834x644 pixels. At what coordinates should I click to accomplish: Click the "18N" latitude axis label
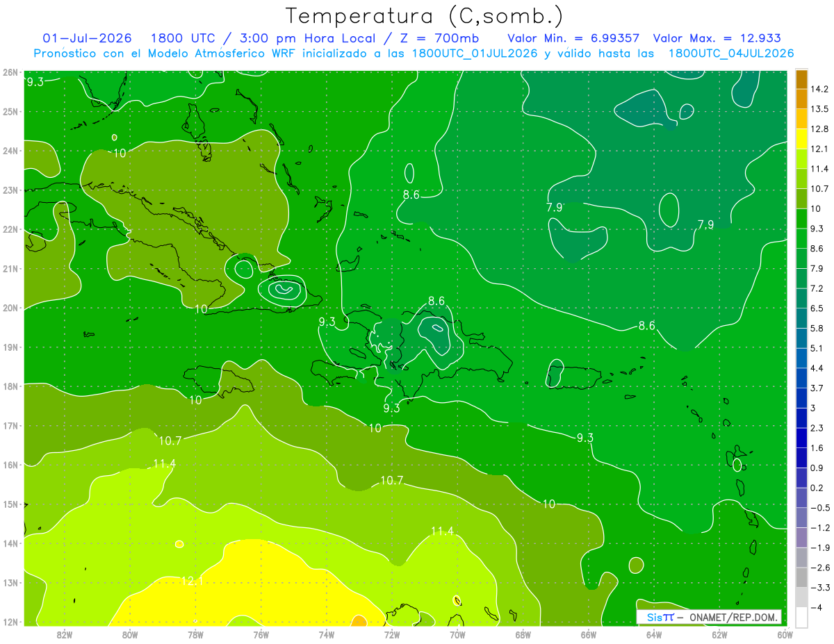coord(10,386)
